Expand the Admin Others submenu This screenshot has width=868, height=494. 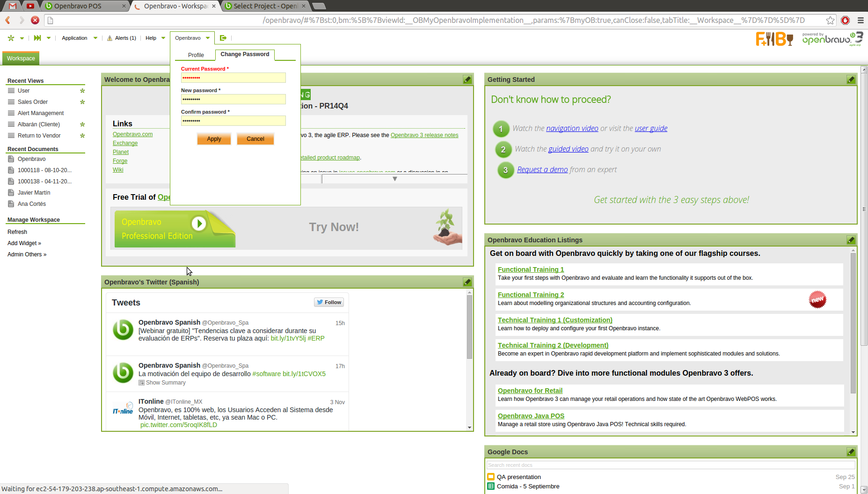pos(27,254)
